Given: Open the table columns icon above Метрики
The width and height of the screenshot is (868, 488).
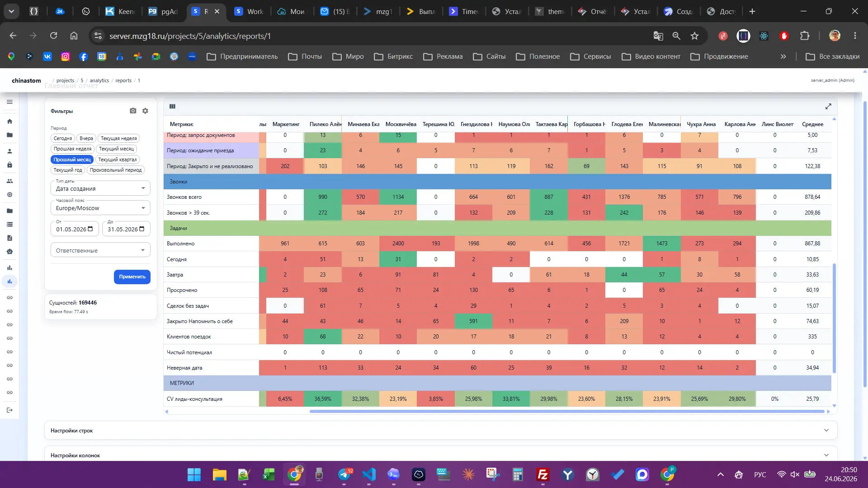Looking at the screenshot, I should (x=172, y=107).
